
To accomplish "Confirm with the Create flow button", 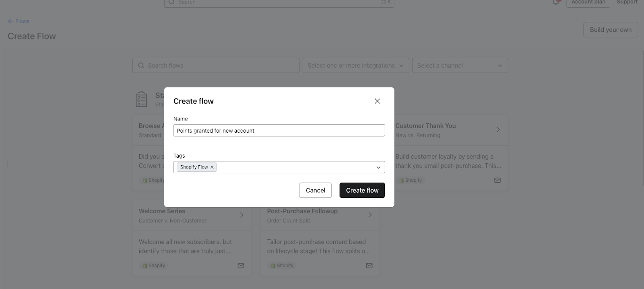I will [362, 190].
